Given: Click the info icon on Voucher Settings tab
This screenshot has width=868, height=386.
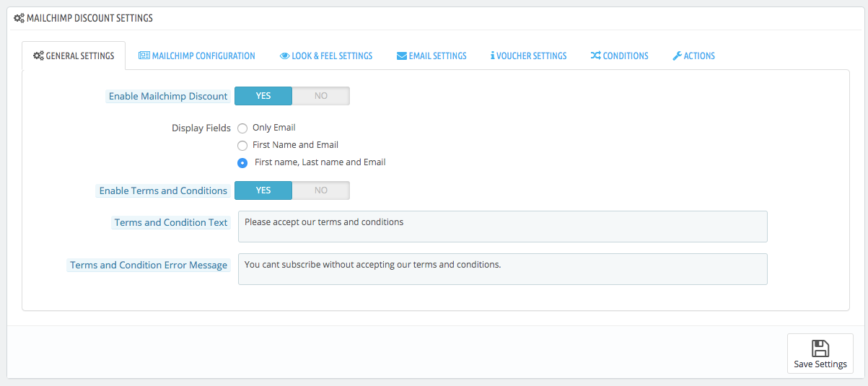Looking at the screenshot, I should click(492, 56).
